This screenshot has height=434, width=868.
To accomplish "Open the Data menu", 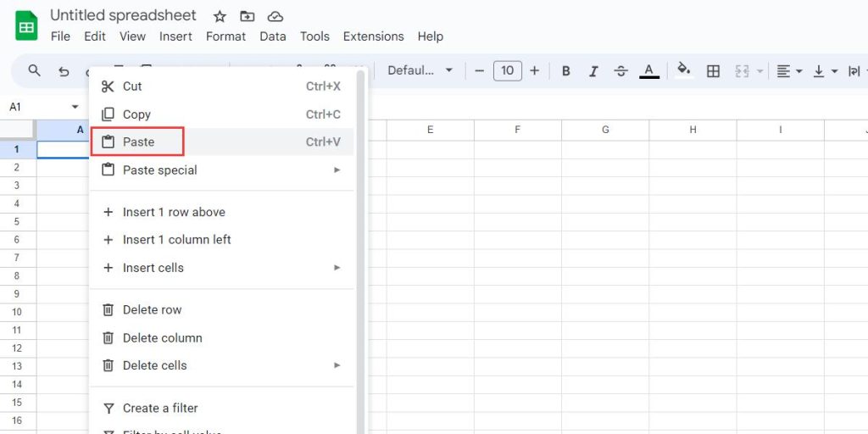I will click(x=273, y=36).
